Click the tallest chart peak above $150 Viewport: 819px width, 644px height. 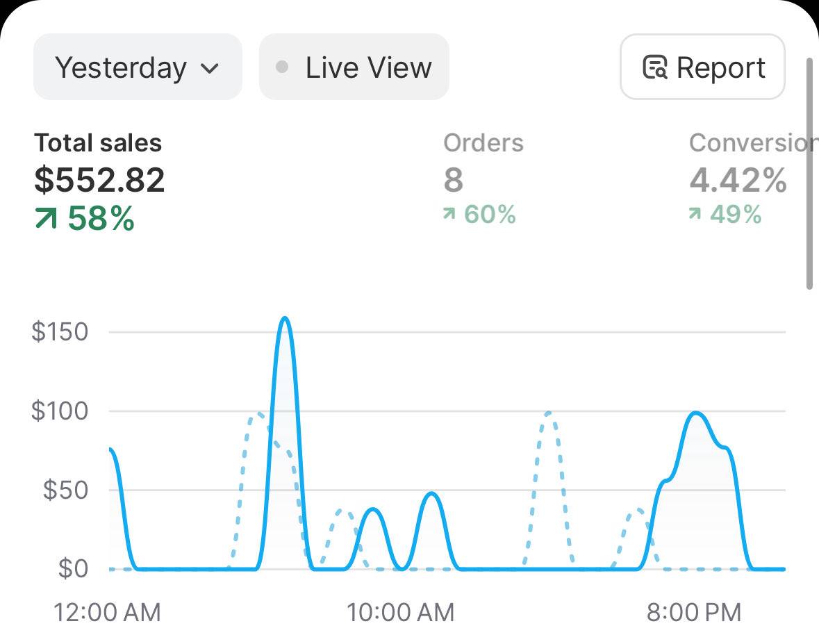coord(284,319)
